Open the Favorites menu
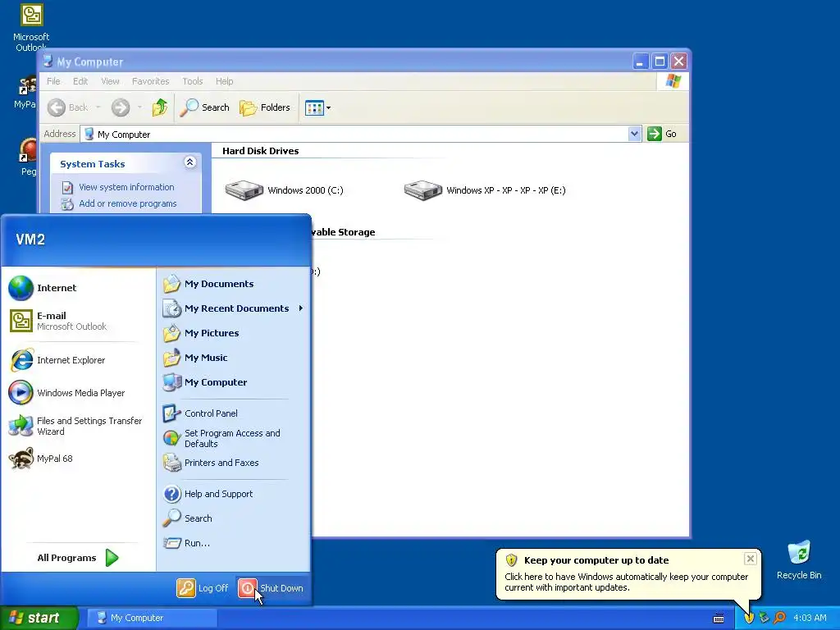 point(151,81)
